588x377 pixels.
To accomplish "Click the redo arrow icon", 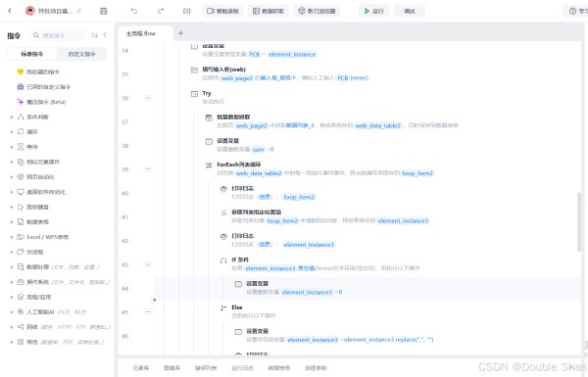I will coord(161,11).
